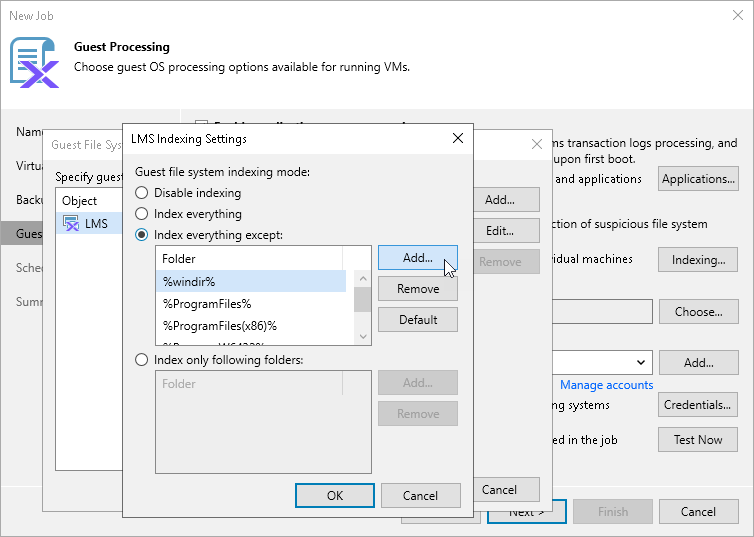
Task: Click the Folder column header
Action: click(x=250, y=259)
